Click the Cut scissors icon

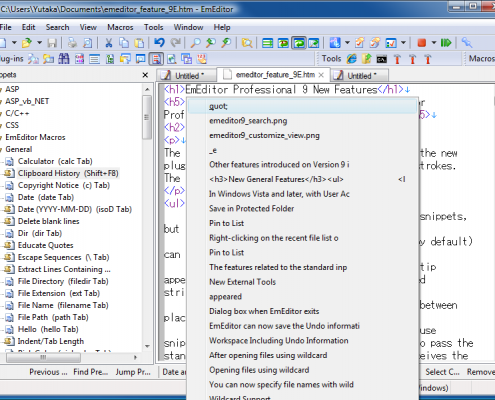(108, 43)
